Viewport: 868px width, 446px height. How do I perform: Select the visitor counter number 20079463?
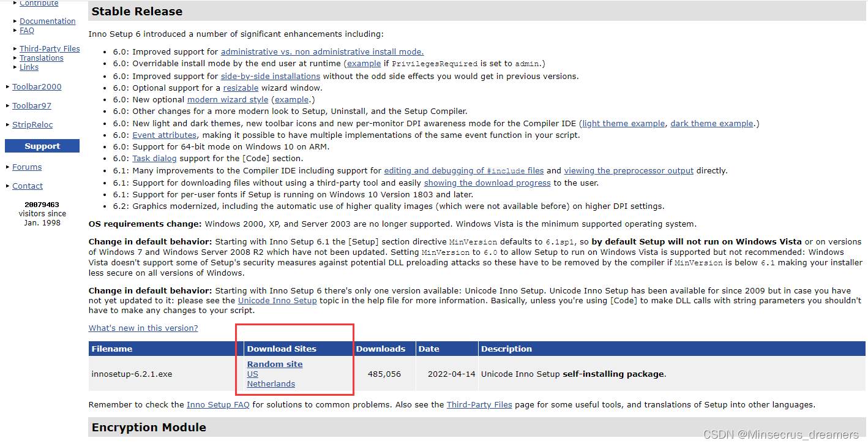click(42, 205)
